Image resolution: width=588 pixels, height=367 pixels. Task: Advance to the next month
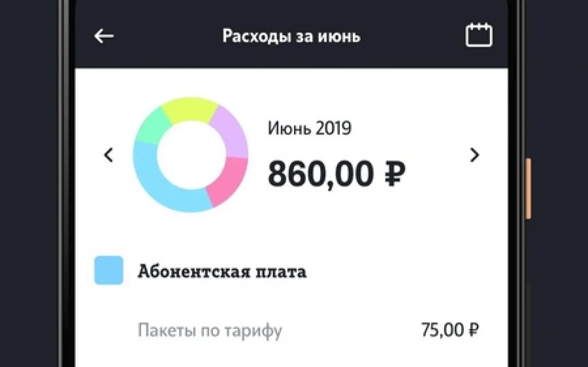coord(475,155)
